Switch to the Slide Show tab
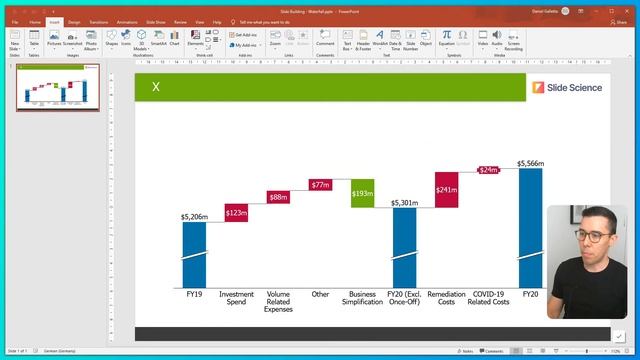Image resolution: width=640 pixels, height=360 pixels. [156, 22]
